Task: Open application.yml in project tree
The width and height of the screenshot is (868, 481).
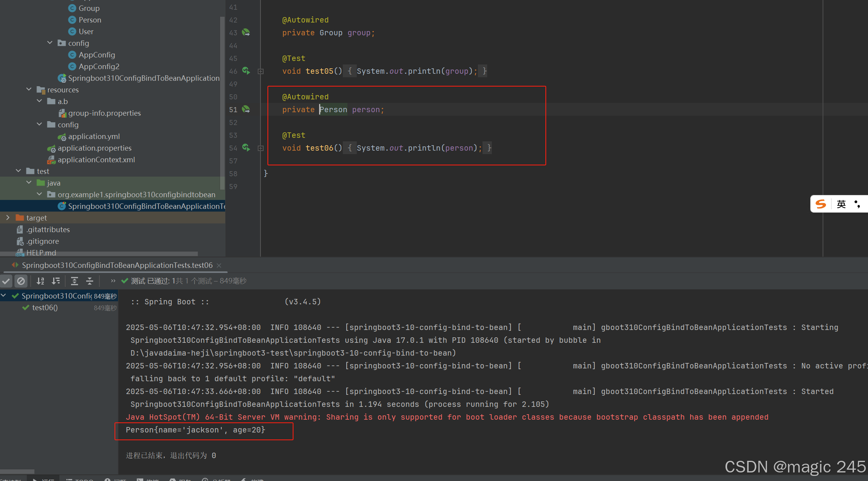Action: tap(94, 136)
